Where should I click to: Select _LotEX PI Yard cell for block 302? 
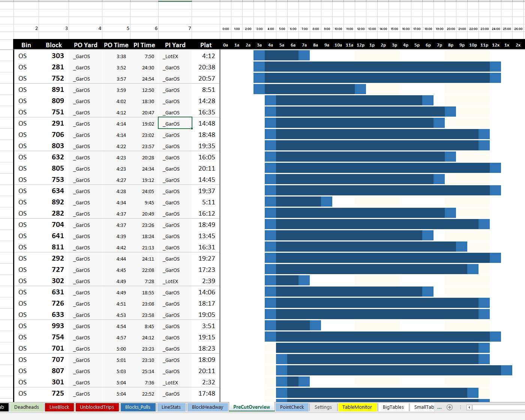[175, 281]
